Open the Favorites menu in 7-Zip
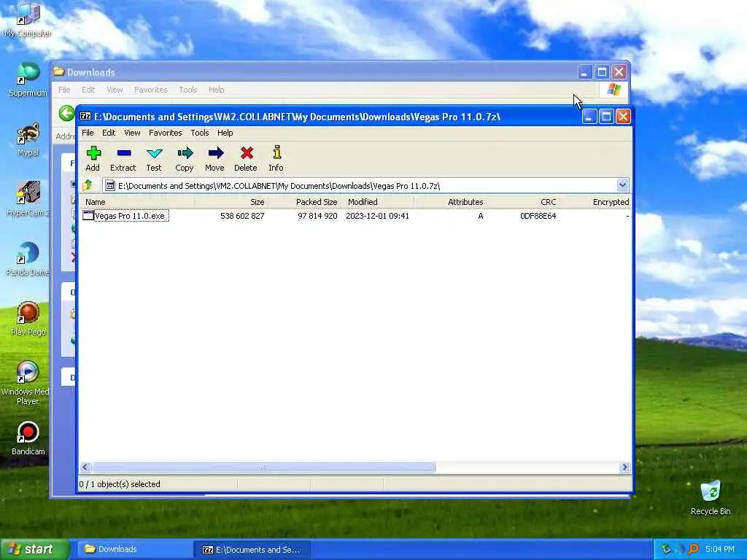 click(166, 133)
